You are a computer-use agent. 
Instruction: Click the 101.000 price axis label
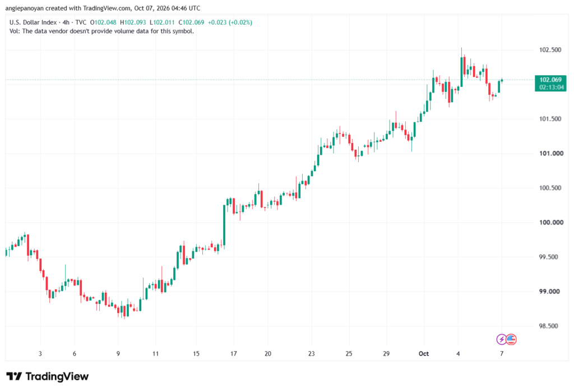551,154
